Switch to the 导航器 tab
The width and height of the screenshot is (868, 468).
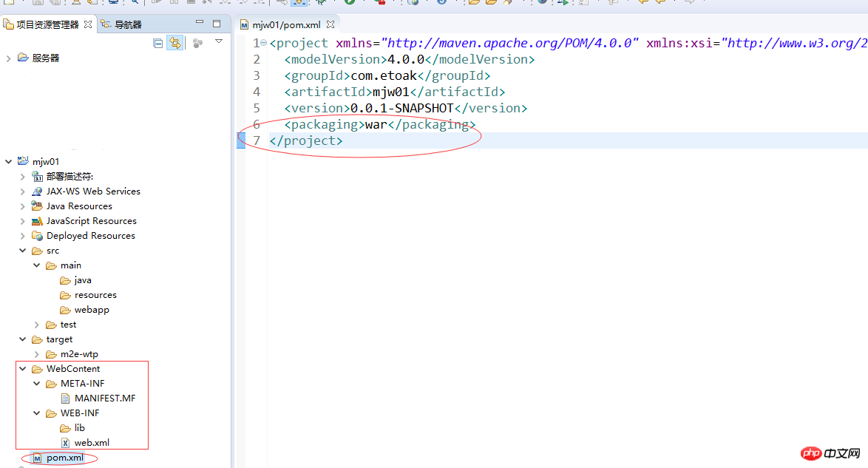coord(122,24)
